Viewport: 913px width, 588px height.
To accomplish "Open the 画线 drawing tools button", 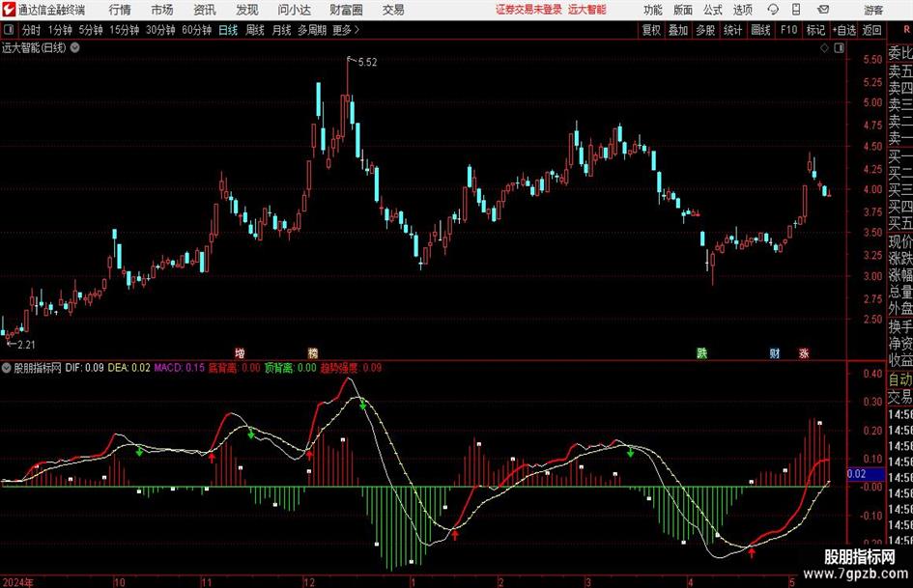I will click(761, 30).
